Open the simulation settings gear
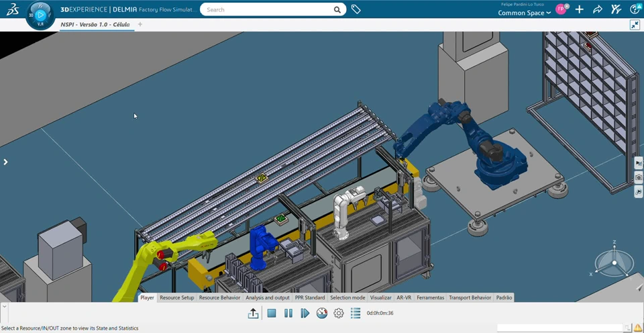644x333 pixels. pyautogui.click(x=339, y=314)
